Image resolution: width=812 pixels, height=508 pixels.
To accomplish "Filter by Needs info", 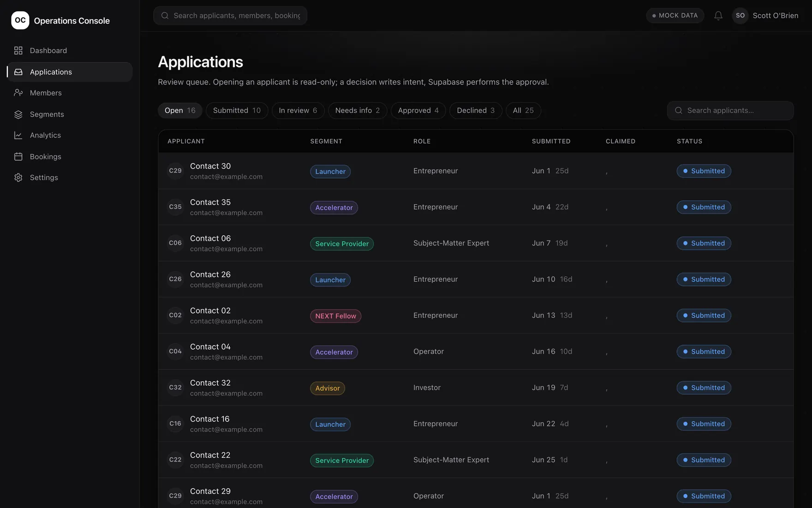I will pos(358,110).
